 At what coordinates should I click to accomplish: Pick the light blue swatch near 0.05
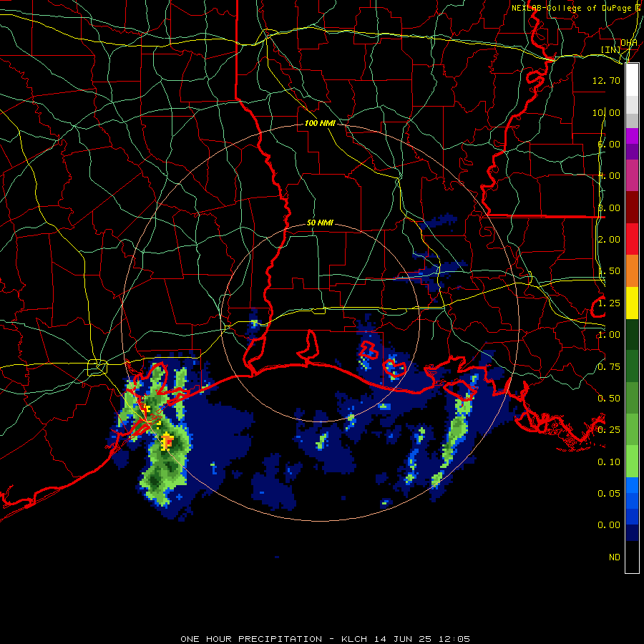coord(632,485)
